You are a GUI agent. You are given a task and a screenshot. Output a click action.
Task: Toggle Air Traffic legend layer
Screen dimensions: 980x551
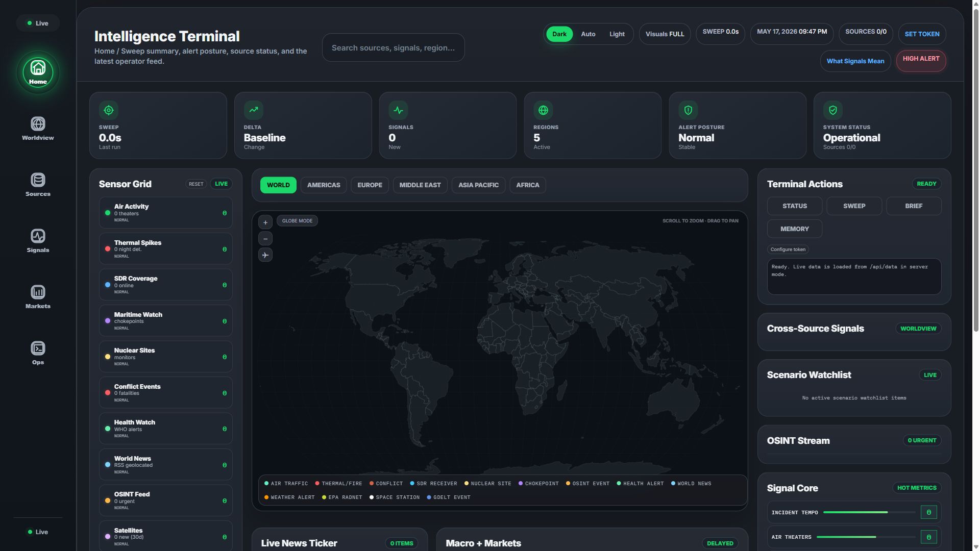click(286, 484)
